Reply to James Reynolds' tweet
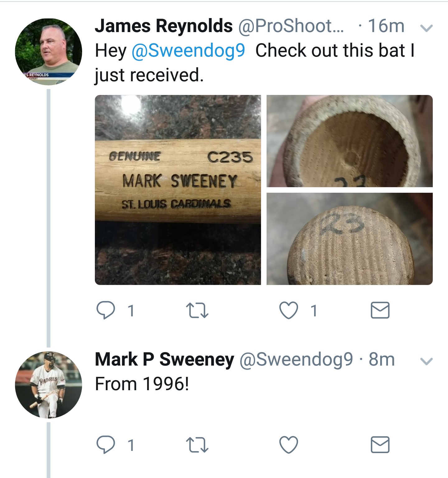 (105, 310)
